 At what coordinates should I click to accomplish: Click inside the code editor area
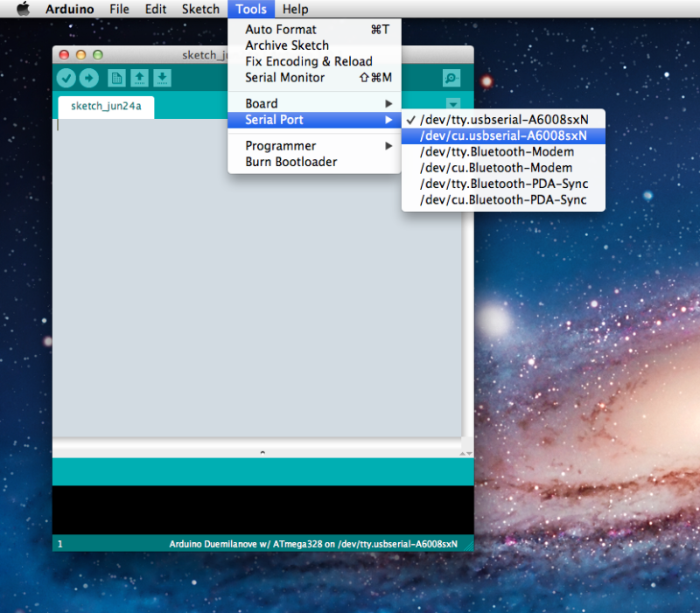click(256, 277)
